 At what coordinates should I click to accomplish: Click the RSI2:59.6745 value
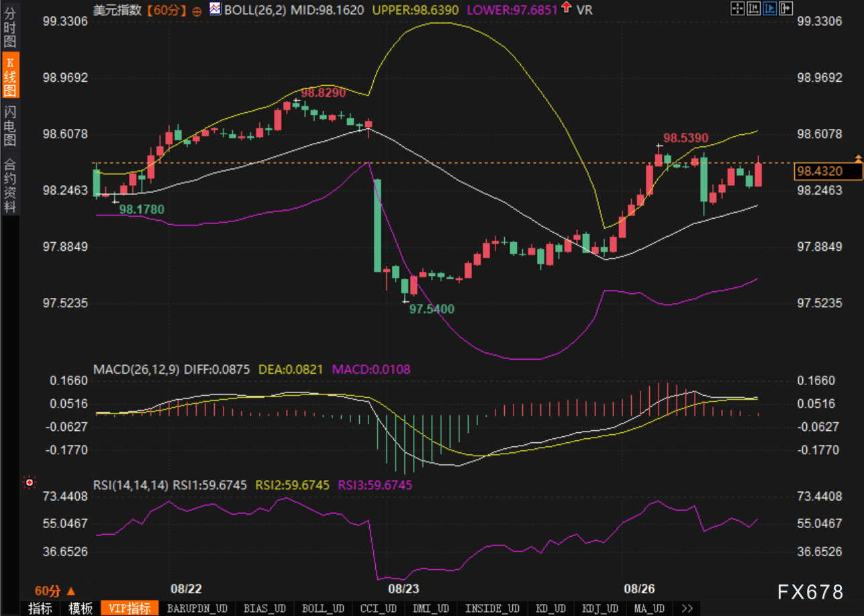pos(293,484)
